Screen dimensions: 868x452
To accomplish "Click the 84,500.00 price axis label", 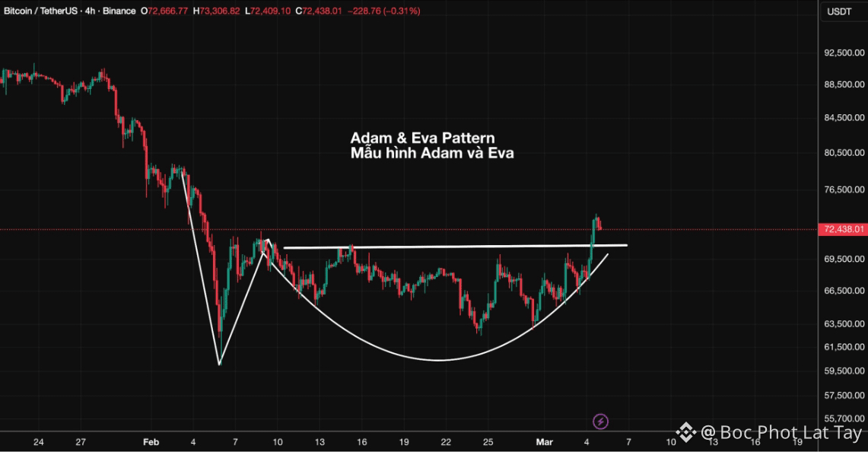I will [x=844, y=117].
